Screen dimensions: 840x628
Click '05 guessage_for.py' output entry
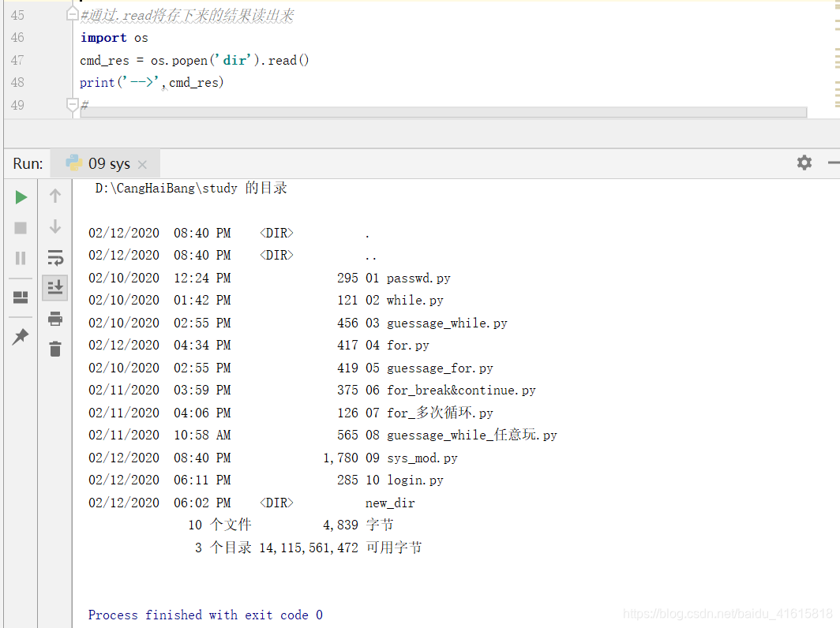(429, 368)
